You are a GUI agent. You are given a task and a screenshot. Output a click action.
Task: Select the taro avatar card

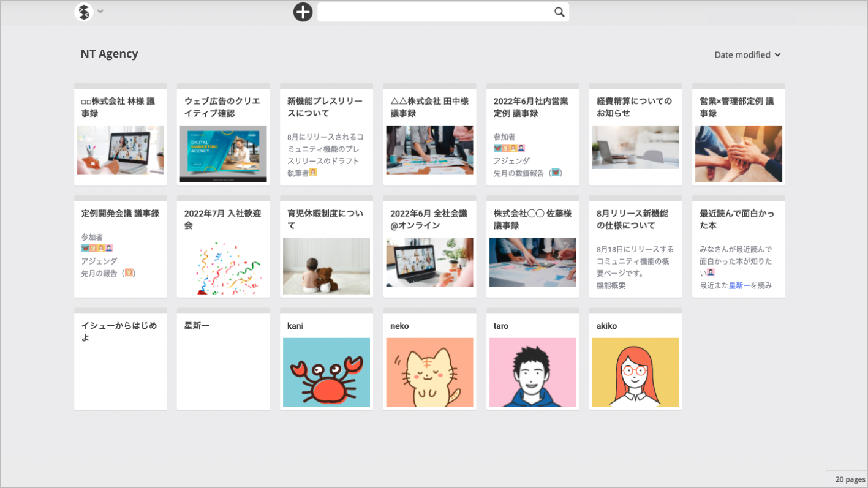[x=533, y=359]
